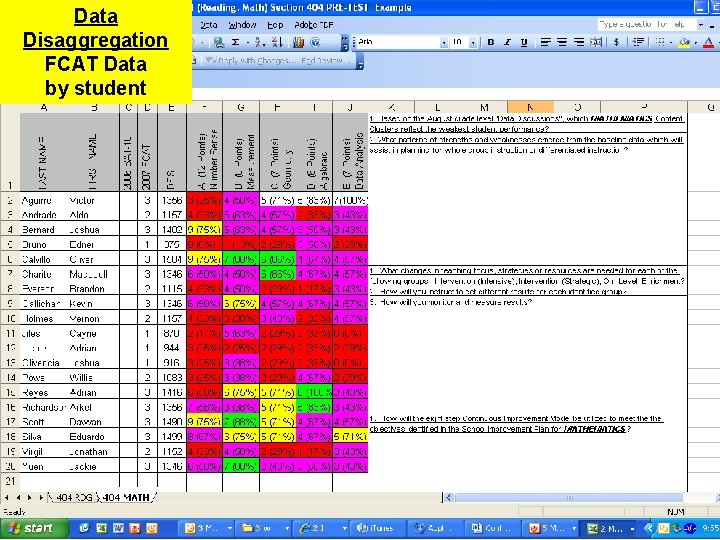Open the Window menu

[x=242, y=25]
